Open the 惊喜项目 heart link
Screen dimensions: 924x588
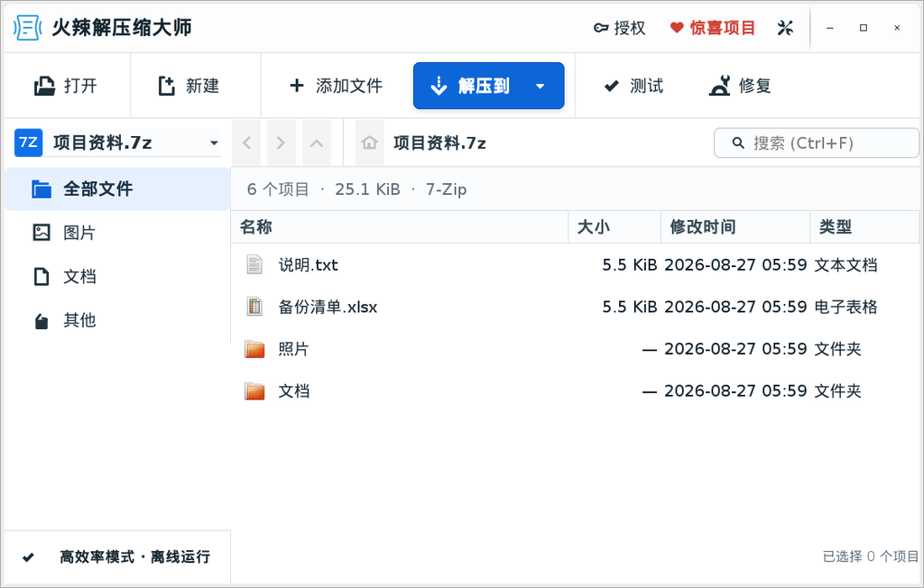713,28
